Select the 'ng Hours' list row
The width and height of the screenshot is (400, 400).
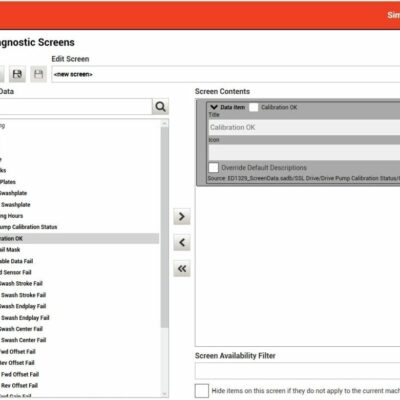tap(79, 216)
